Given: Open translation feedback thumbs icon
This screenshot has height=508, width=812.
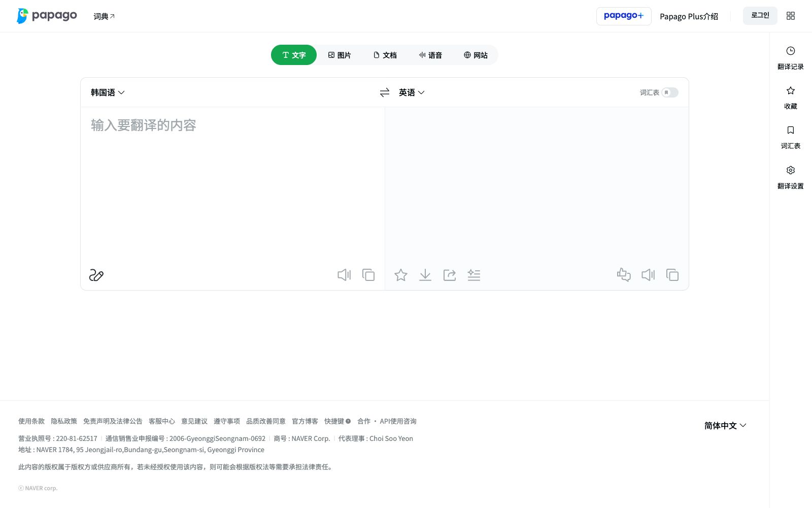Looking at the screenshot, I should tap(624, 275).
